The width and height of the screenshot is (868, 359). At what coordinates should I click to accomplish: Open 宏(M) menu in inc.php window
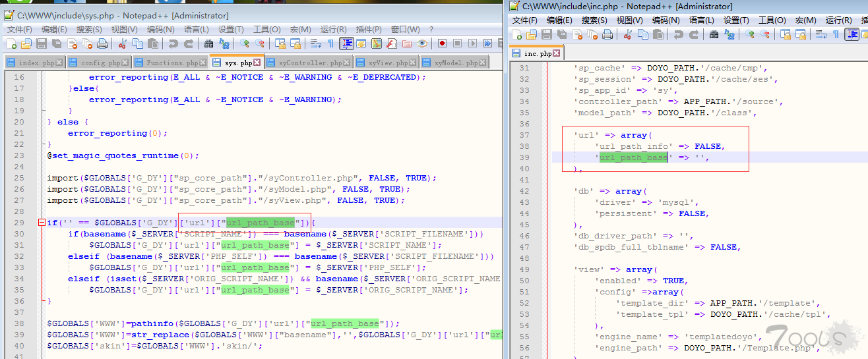(804, 20)
